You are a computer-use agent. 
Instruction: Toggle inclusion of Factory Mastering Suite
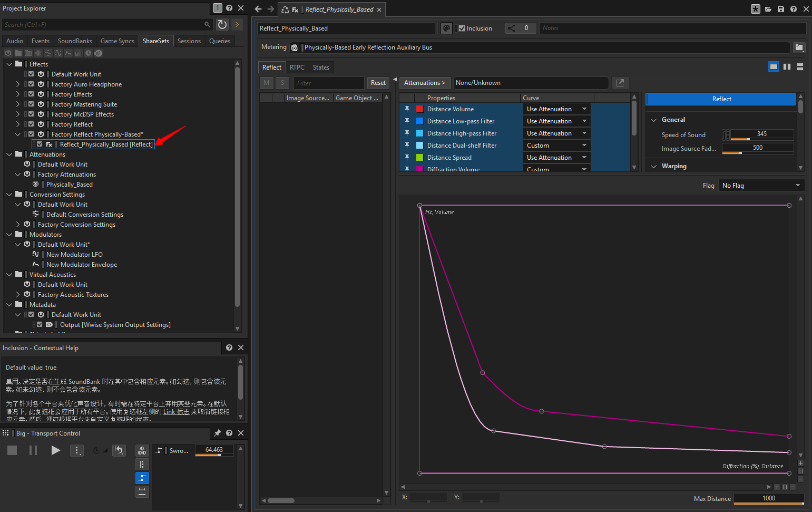click(x=31, y=104)
